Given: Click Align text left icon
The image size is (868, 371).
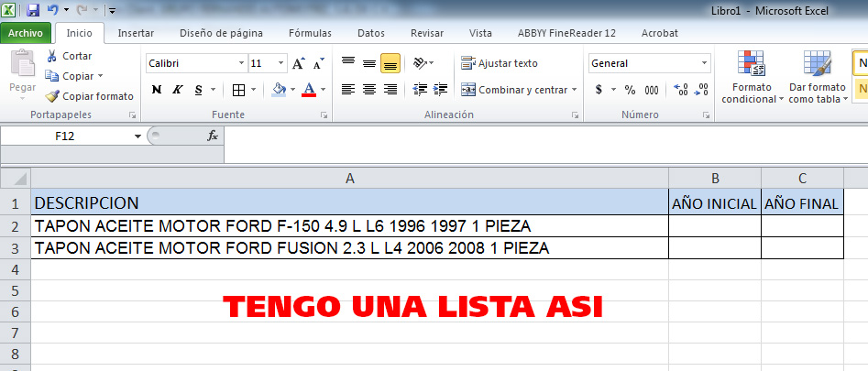Looking at the screenshot, I should tap(348, 89).
